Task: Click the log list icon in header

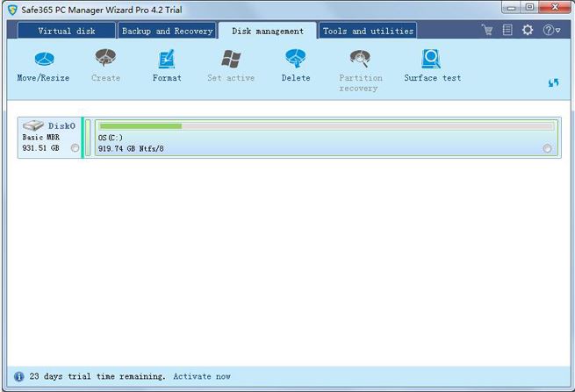Action: [507, 31]
